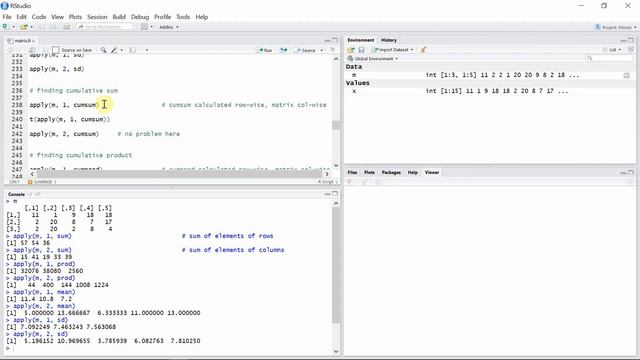Viewport: 640px width, 360px height.
Task: Click the New File icon in main toolbar
Action: (5, 27)
